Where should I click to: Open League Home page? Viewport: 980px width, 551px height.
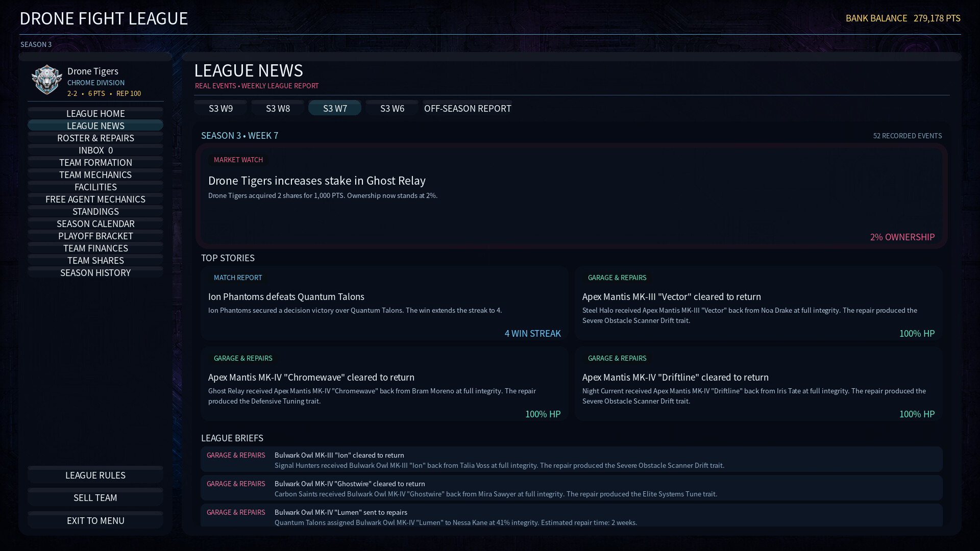tap(95, 113)
